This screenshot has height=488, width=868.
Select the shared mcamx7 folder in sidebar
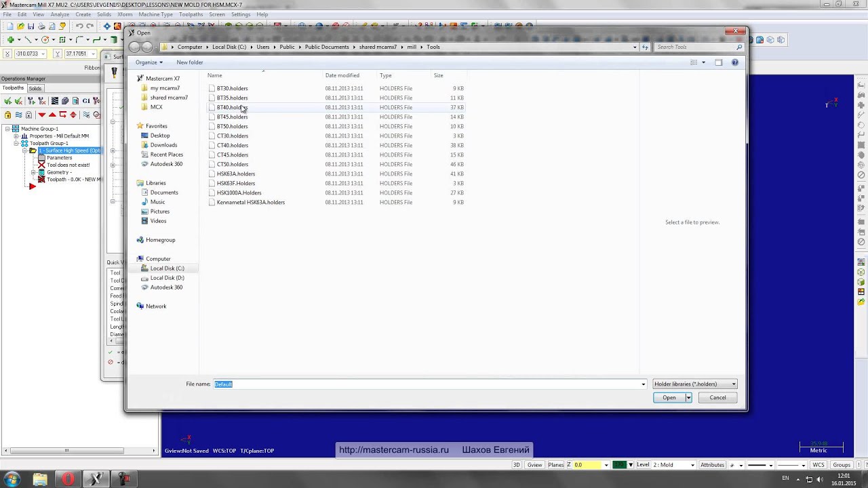pyautogui.click(x=169, y=98)
